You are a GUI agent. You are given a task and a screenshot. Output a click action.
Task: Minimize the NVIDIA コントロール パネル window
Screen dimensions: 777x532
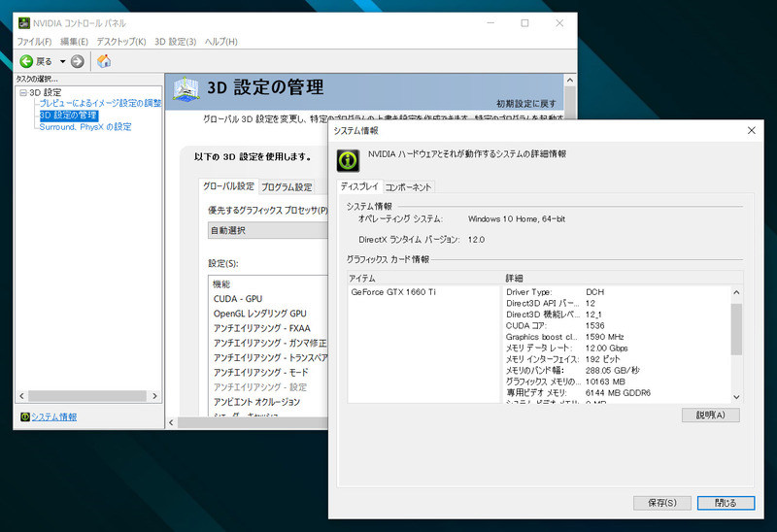pyautogui.click(x=490, y=23)
